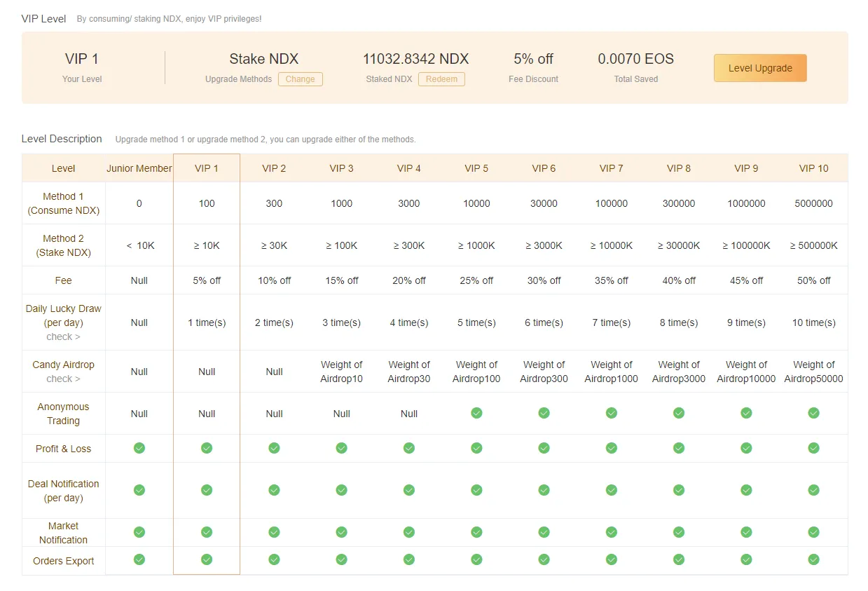Click Anonymous Trading checkmark for VIP 8

tap(679, 413)
